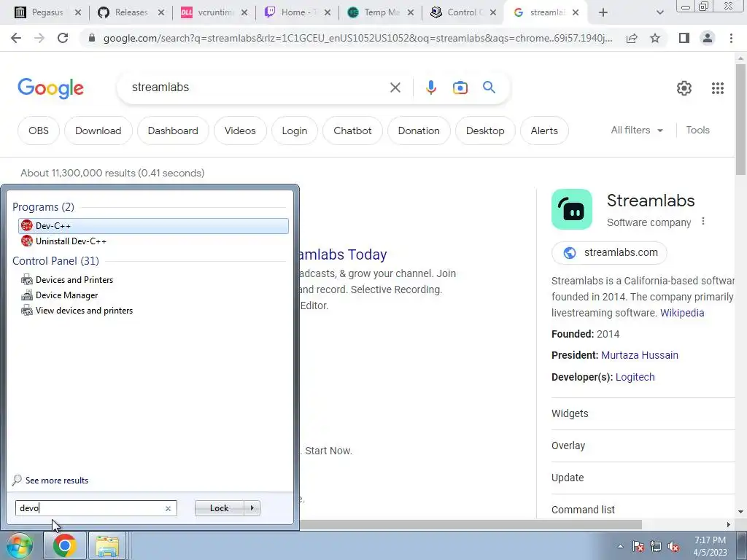Select the Dashboard filter chip

(x=173, y=131)
